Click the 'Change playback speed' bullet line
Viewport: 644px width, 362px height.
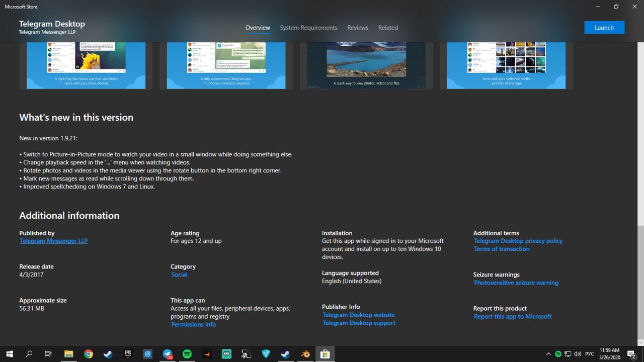click(x=105, y=162)
